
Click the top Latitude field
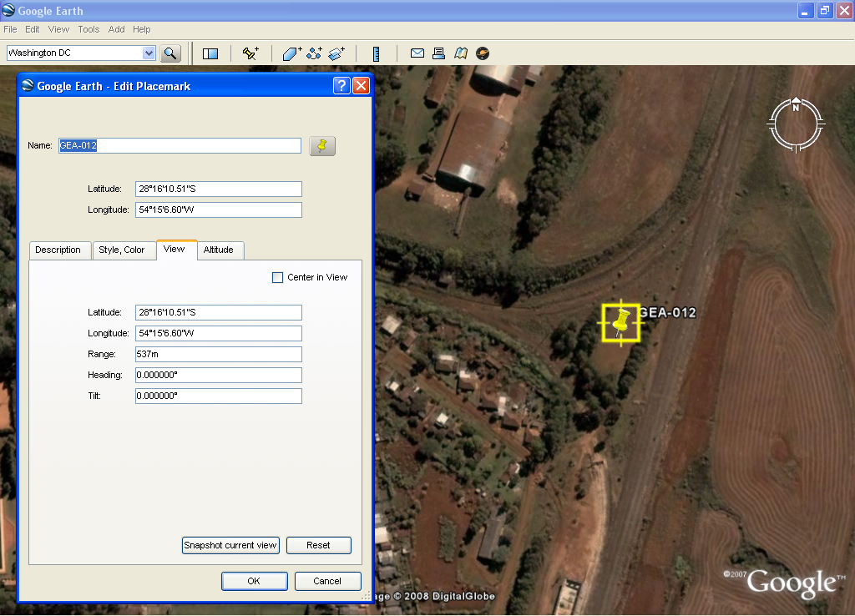pos(219,189)
